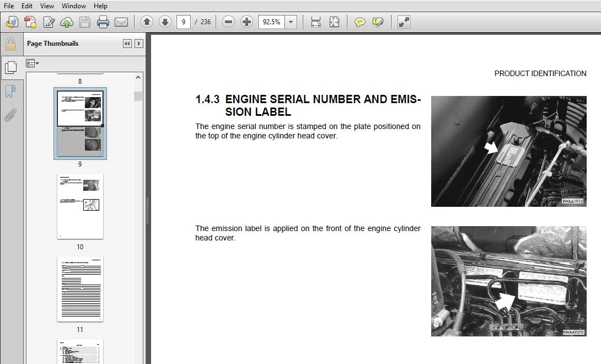This screenshot has height=364, width=601.
Task: Select the page 9 thumbnail
Action: click(80, 123)
